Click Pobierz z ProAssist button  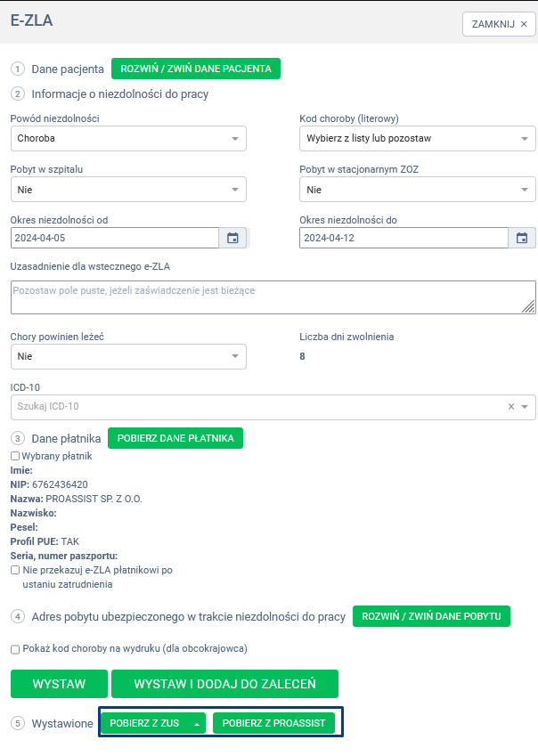274,723
